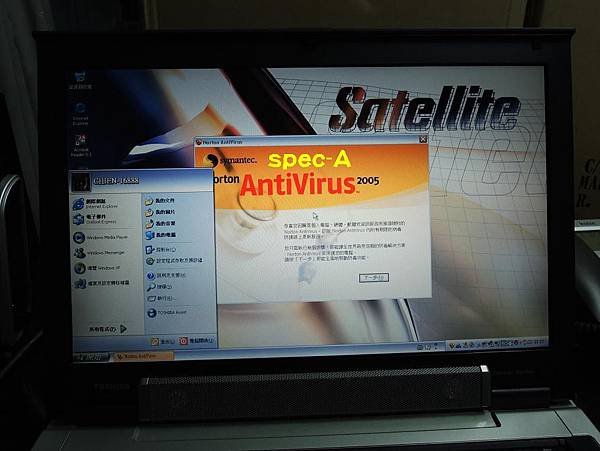Screen dimensions: 600x451
Task: Open Internet Explorer from the Start menu
Action: coord(96,203)
